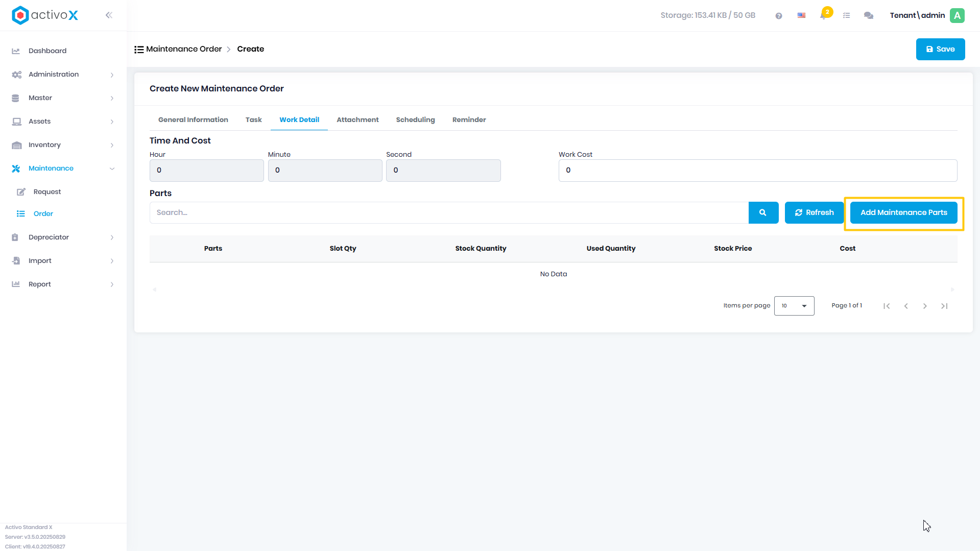Open the user avatar A menu
Viewport: 980px width, 551px height.
tap(958, 15)
